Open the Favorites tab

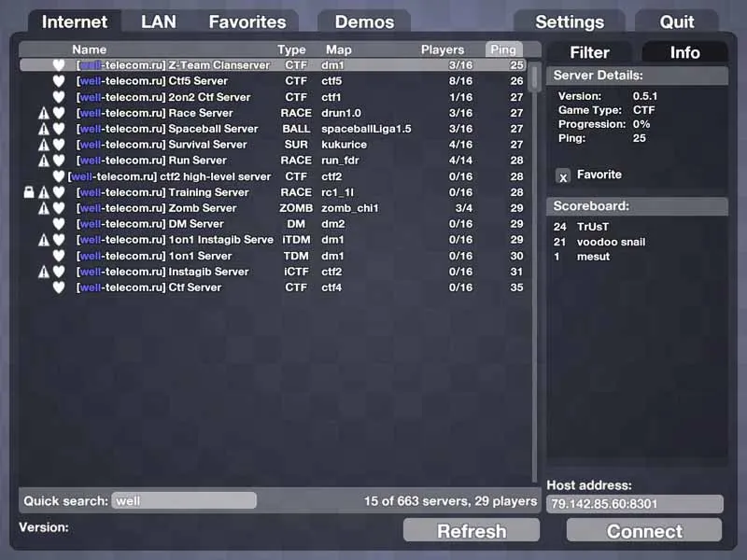pyautogui.click(x=247, y=21)
